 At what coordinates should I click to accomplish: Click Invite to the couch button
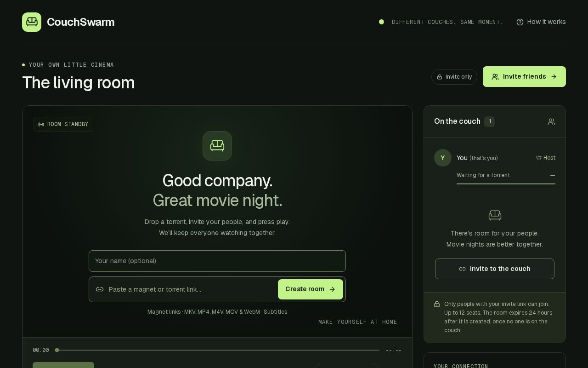click(495, 269)
